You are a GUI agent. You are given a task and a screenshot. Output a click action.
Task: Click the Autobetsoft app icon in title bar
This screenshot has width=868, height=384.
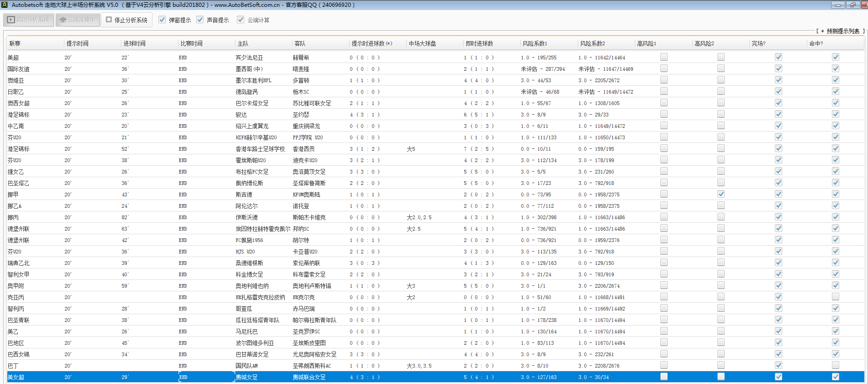point(4,5)
